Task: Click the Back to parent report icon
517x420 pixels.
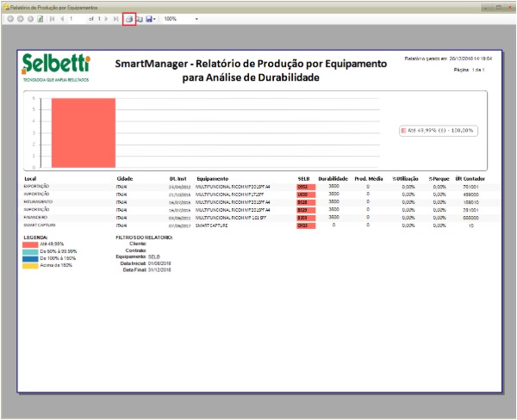Action: pyautogui.click(x=10, y=19)
